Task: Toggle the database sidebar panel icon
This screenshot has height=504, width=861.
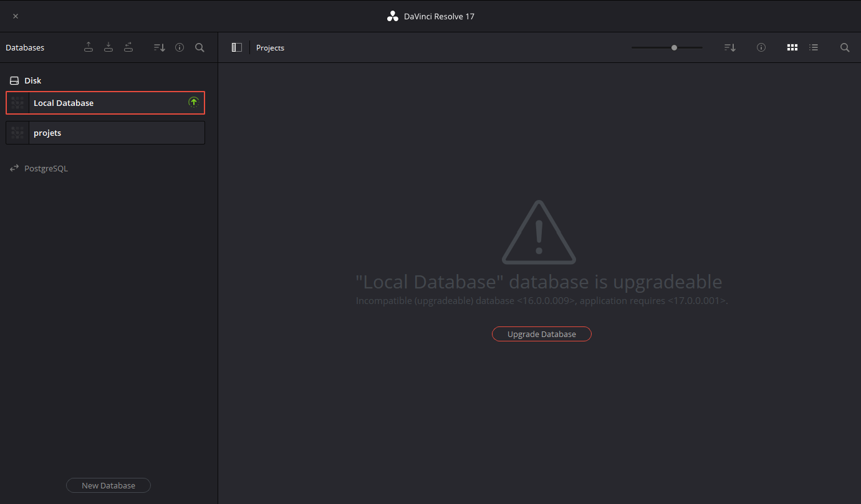Action: click(x=236, y=47)
